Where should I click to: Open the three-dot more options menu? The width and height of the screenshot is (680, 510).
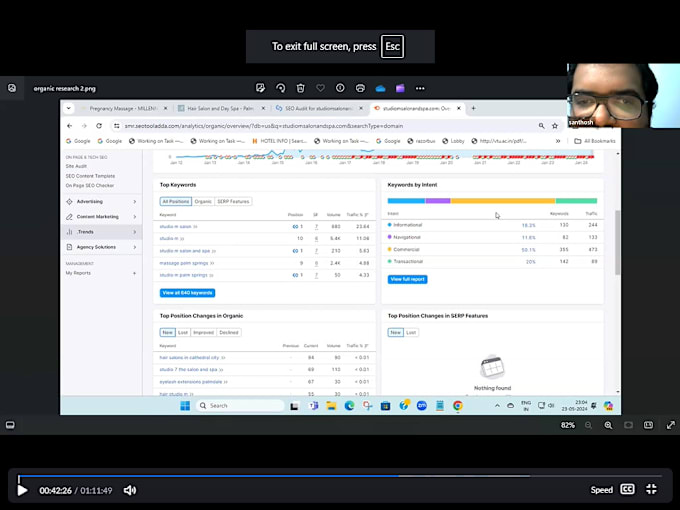click(x=420, y=88)
